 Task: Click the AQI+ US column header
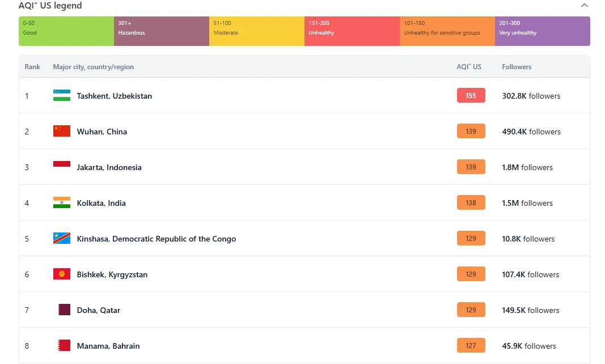coord(469,67)
